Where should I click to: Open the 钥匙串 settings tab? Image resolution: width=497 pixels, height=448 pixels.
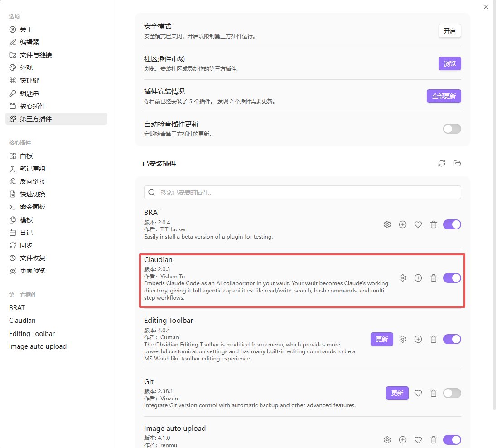click(57, 93)
